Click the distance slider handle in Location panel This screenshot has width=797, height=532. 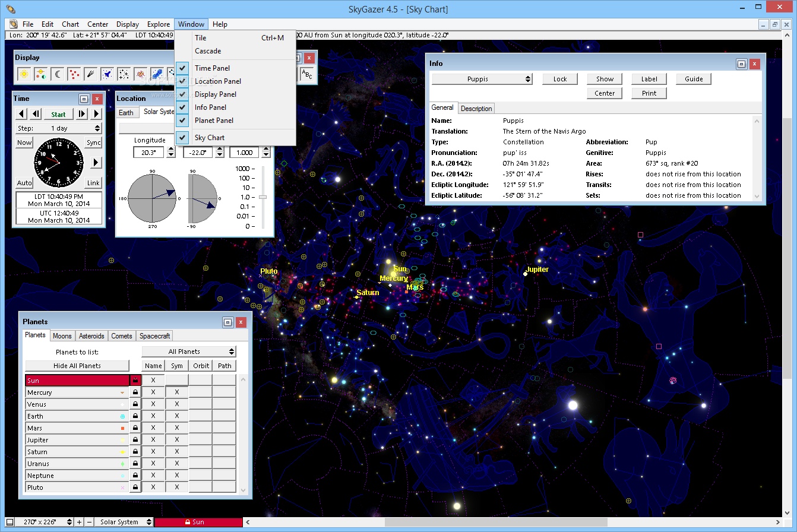click(x=262, y=197)
